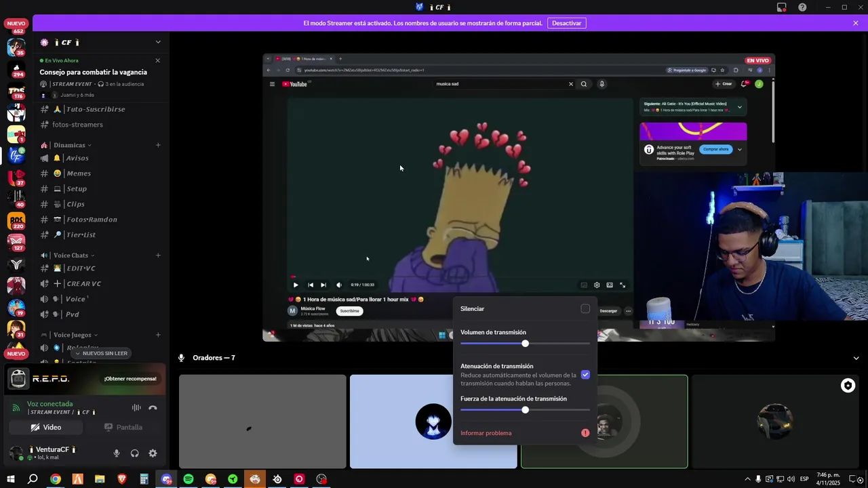868x488 pixels.
Task: Click ¡Obtener recompensa! quest button
Action: click(x=130, y=379)
